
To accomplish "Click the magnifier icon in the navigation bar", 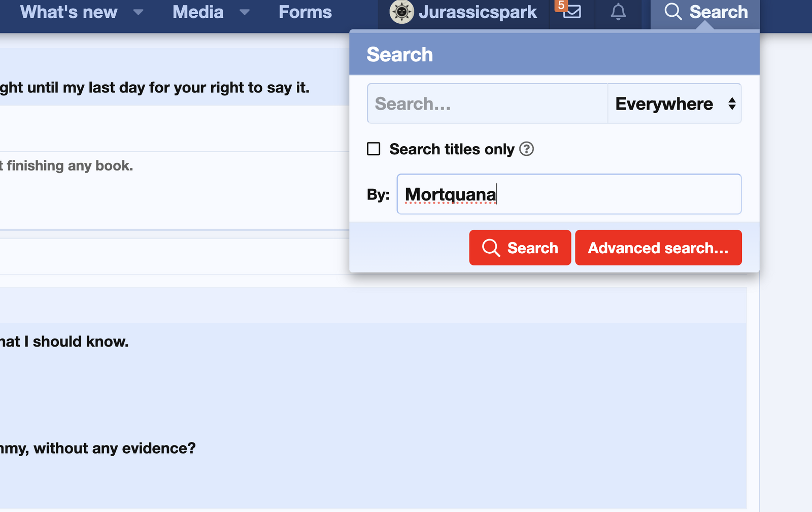I will [673, 12].
